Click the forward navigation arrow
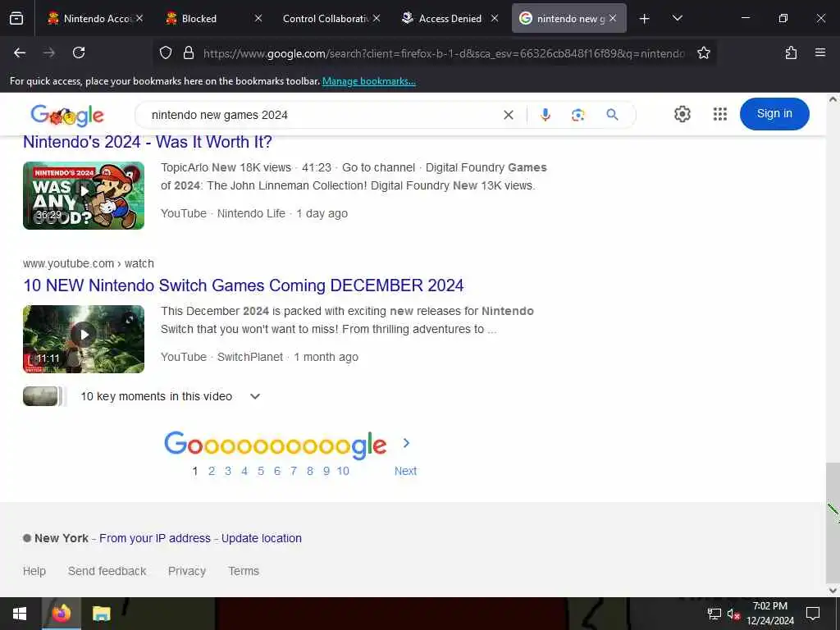This screenshot has width=840, height=630. (x=49, y=52)
